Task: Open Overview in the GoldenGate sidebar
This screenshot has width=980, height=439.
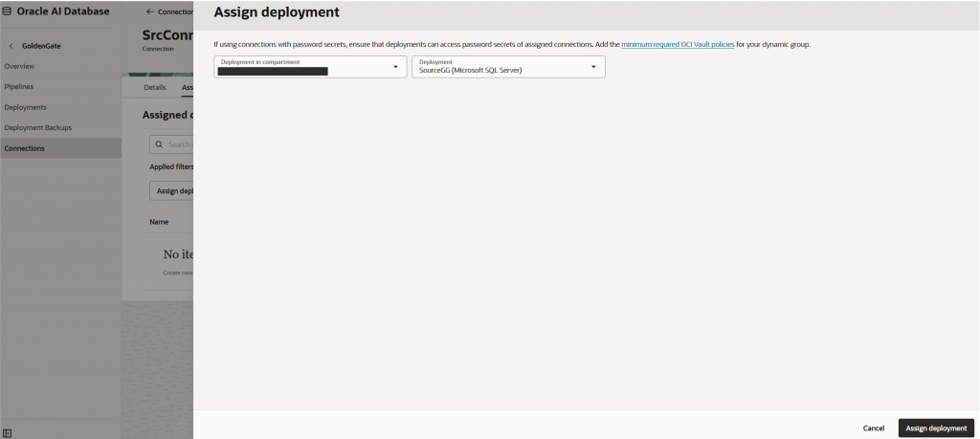Action: click(x=19, y=66)
